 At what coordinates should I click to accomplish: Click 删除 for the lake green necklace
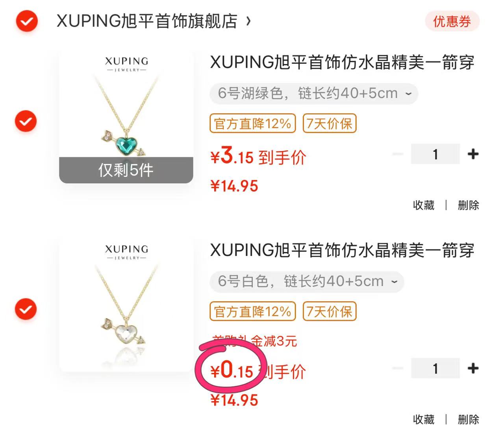(468, 205)
